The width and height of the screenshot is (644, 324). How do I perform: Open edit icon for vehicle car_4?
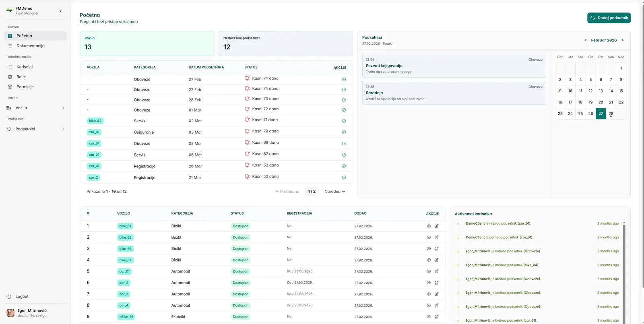click(436, 305)
